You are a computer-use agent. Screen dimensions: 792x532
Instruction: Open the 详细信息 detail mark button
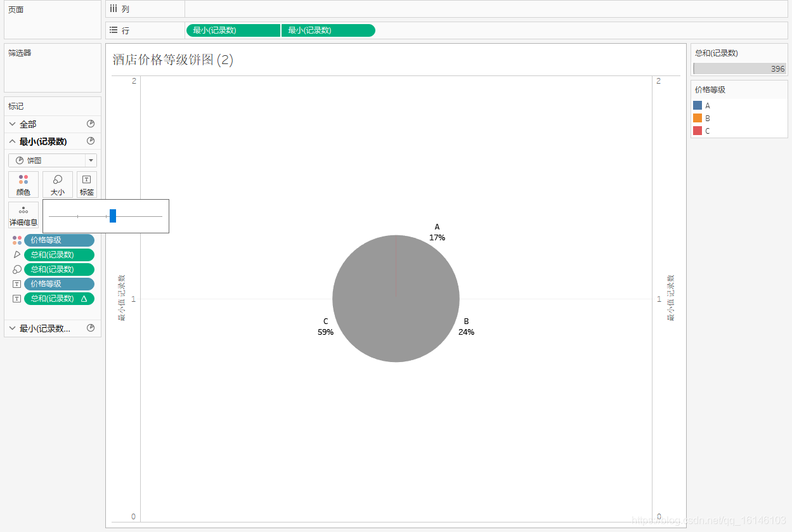23,215
